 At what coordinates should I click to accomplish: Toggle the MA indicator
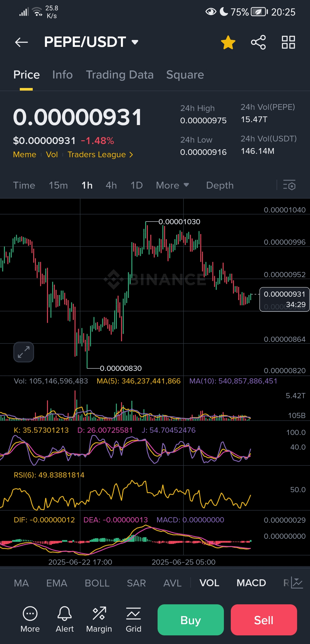[x=21, y=583]
